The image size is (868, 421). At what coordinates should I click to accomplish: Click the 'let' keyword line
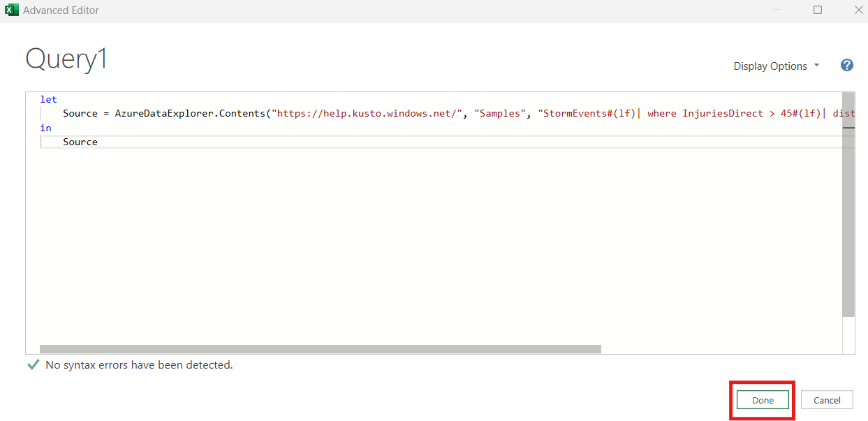click(x=49, y=99)
